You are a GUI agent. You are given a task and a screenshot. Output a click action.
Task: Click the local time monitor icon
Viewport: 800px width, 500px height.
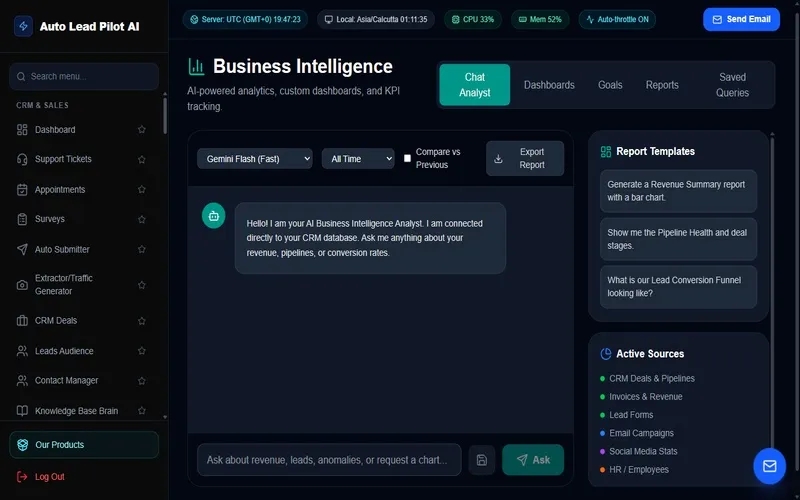click(329, 19)
